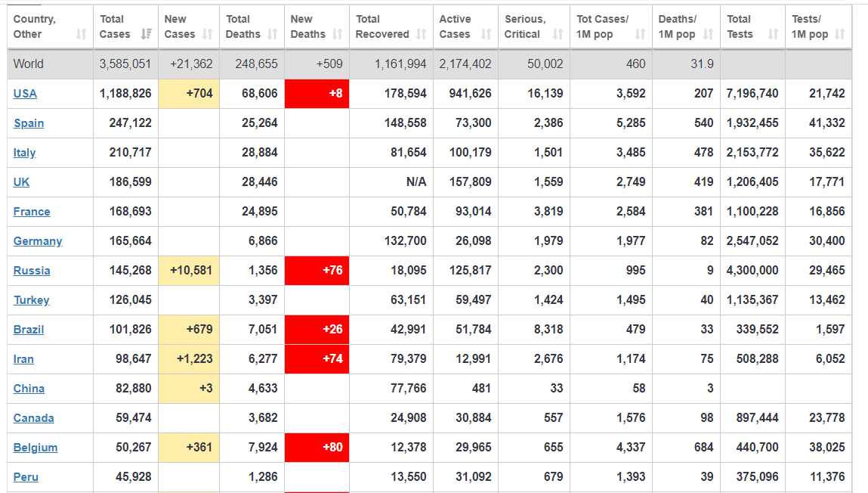Select Italy total deaths 28,884
Image resolution: width=868 pixels, height=493 pixels.
[x=260, y=153]
